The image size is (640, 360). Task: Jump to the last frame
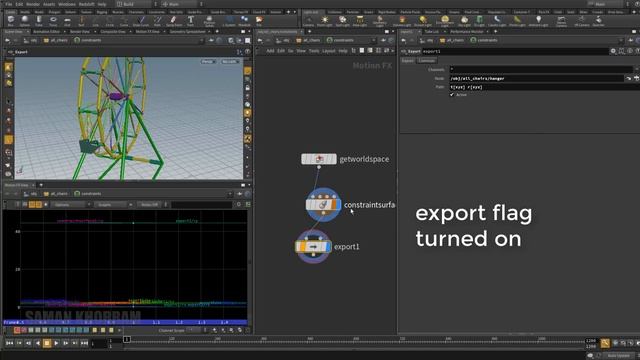84,343
